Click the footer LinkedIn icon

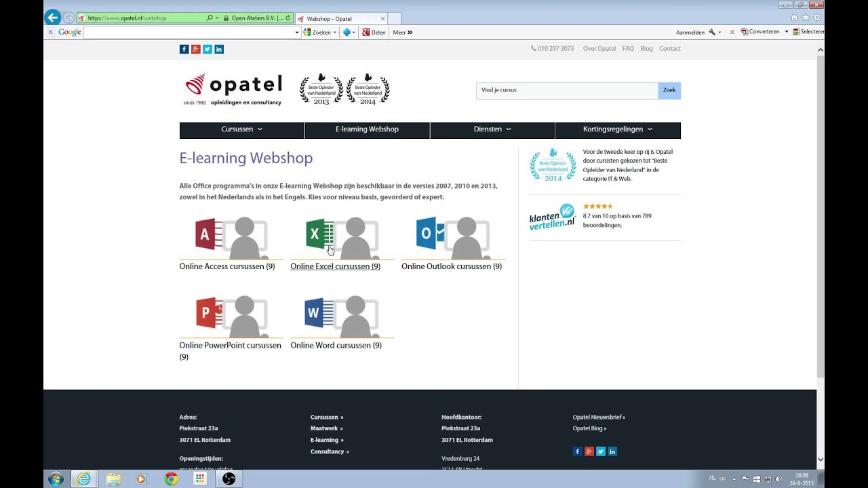pyautogui.click(x=612, y=451)
